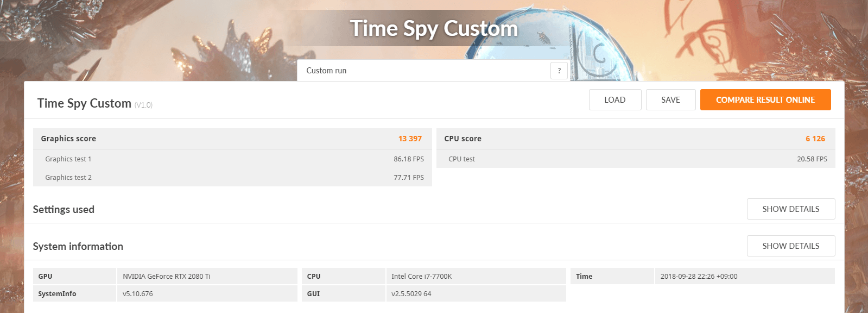Click the Time value 2018-09-28 22:26
This screenshot has width=868, height=313.
point(699,277)
